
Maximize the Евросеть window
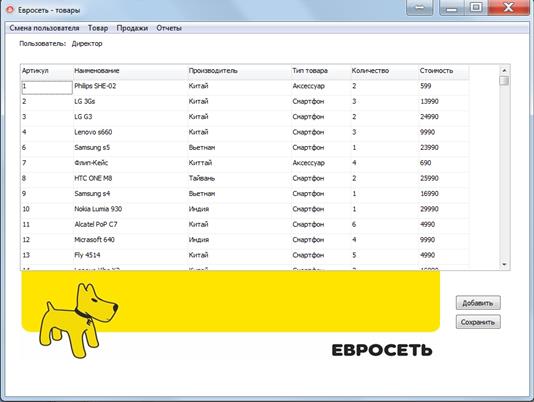[x=476, y=7]
